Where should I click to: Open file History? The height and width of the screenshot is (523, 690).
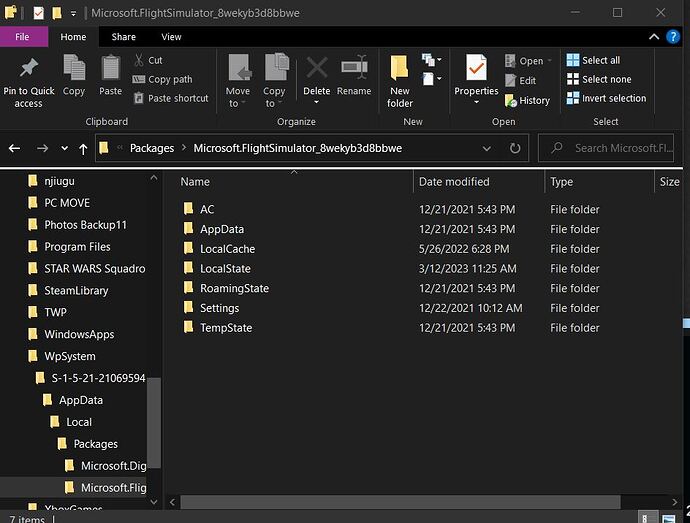click(x=528, y=100)
